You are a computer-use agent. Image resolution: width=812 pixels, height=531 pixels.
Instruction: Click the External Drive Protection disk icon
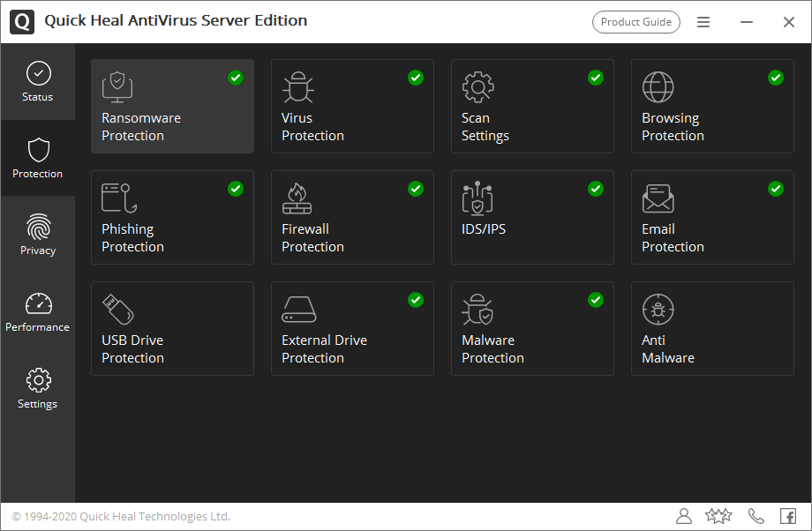[299, 310]
